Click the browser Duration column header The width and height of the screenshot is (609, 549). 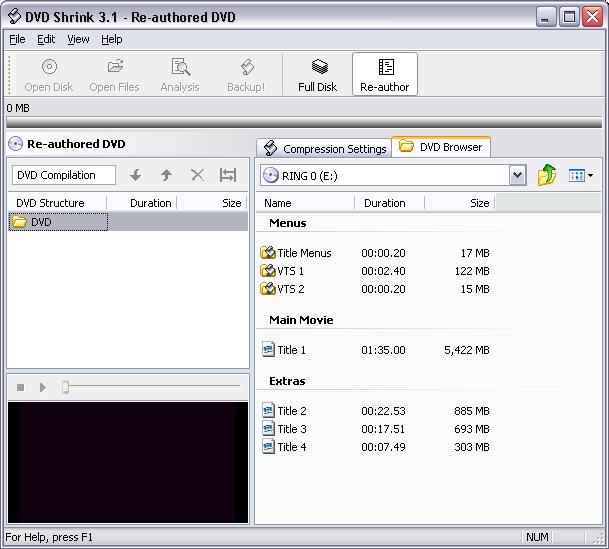[390, 203]
